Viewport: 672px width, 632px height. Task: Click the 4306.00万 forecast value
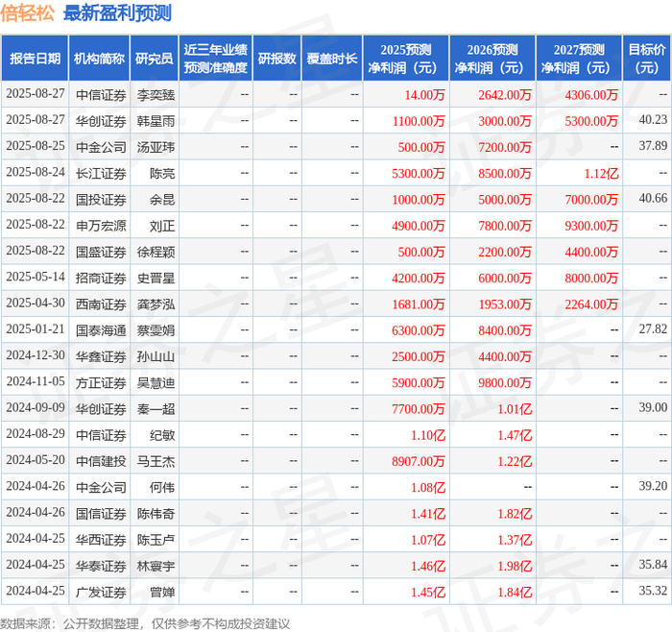591,95
